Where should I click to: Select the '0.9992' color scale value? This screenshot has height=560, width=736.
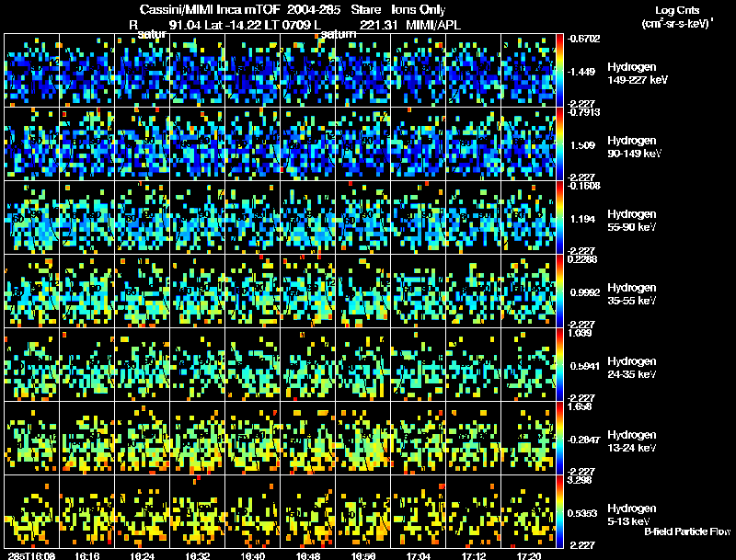pos(585,292)
